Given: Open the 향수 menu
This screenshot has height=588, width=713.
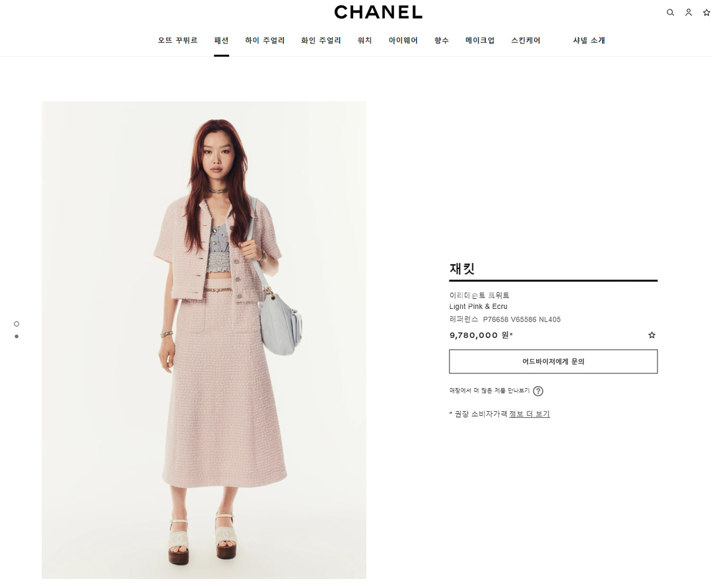Looking at the screenshot, I should coord(442,40).
